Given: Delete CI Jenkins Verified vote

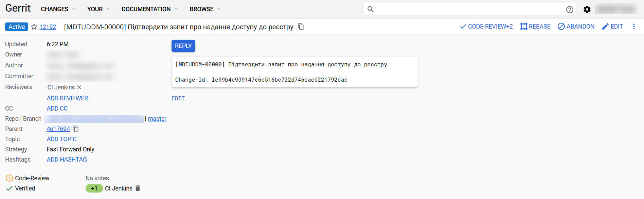Looking at the screenshot, I should point(138,188).
